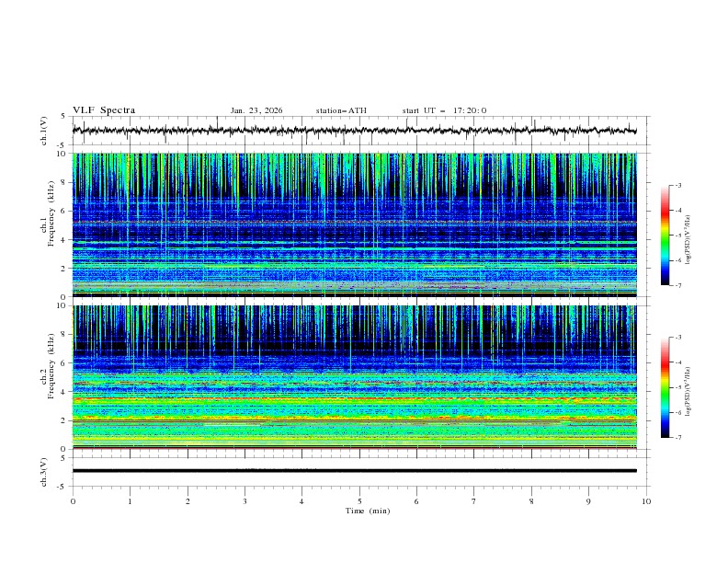This screenshot has width=728, height=563.
Task: Click the upper PSD color scale bar
Action: tap(665, 236)
